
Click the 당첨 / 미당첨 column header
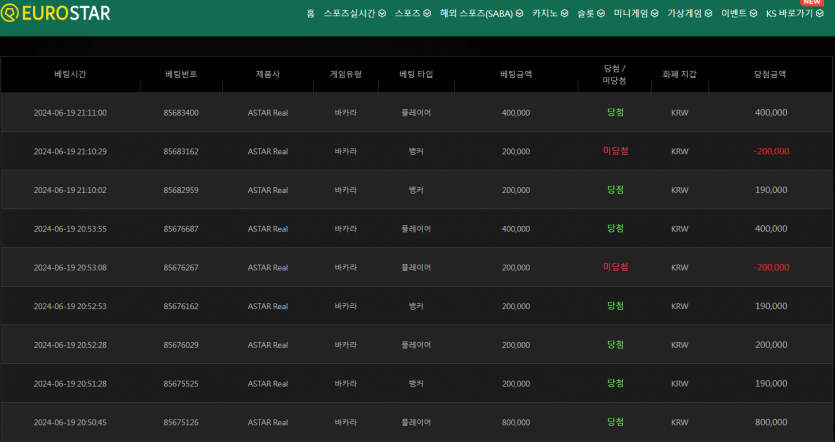[x=615, y=75]
